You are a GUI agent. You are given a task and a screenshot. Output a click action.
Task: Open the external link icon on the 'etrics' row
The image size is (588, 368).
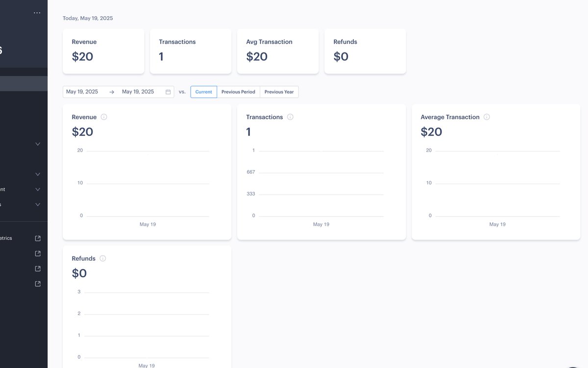coord(38,238)
